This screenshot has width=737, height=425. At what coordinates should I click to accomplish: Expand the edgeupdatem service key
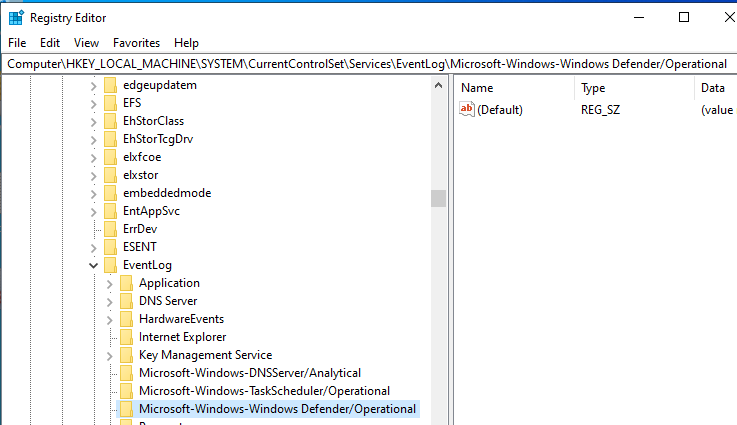tap(94, 86)
